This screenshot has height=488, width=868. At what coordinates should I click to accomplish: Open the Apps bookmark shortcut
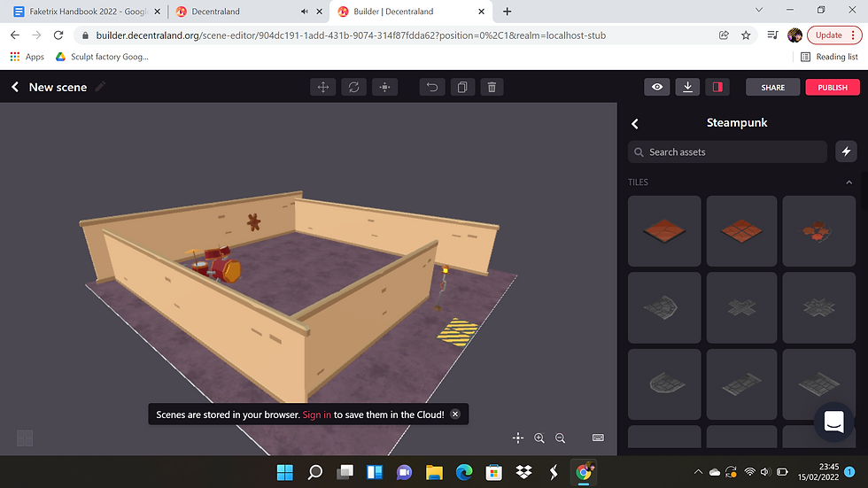(x=27, y=57)
